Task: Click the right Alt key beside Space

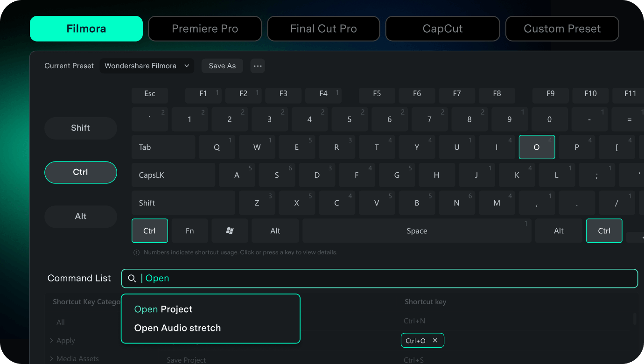Action: click(x=559, y=231)
